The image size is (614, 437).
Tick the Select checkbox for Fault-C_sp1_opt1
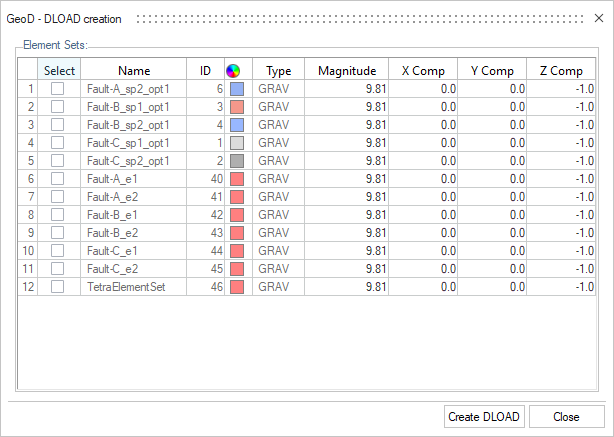click(58, 143)
